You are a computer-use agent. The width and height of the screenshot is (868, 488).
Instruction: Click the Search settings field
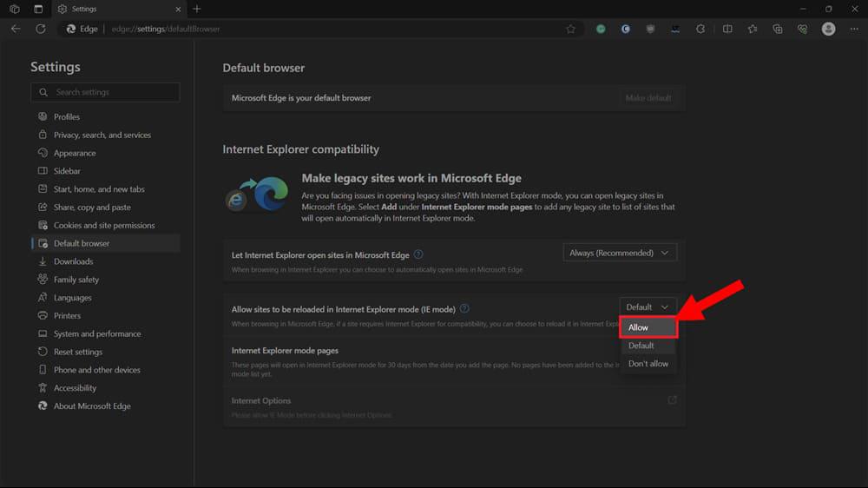(x=106, y=92)
